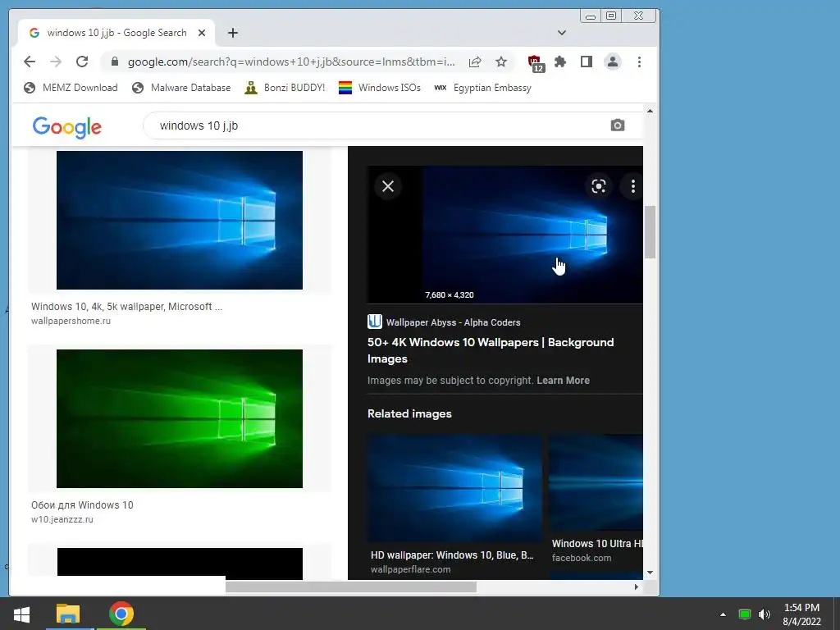
Task: Open the Обои для Windows 10 caption link
Action: pos(82,505)
